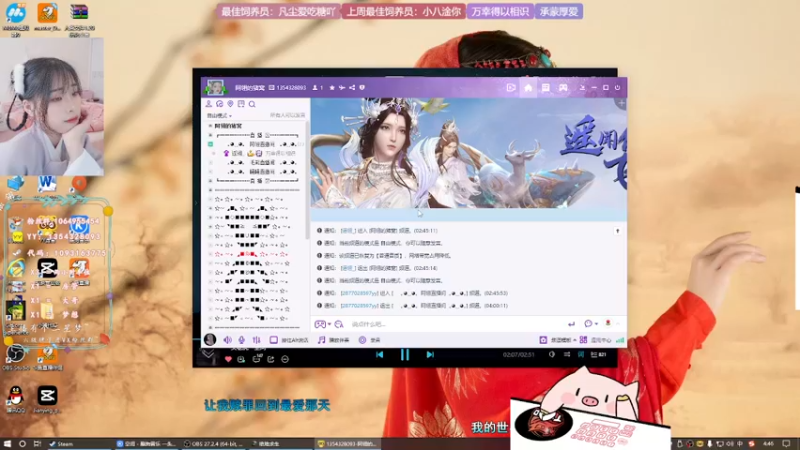This screenshot has height=450, width=800.
Task: Focus the chat message input field
Action: tap(454, 324)
